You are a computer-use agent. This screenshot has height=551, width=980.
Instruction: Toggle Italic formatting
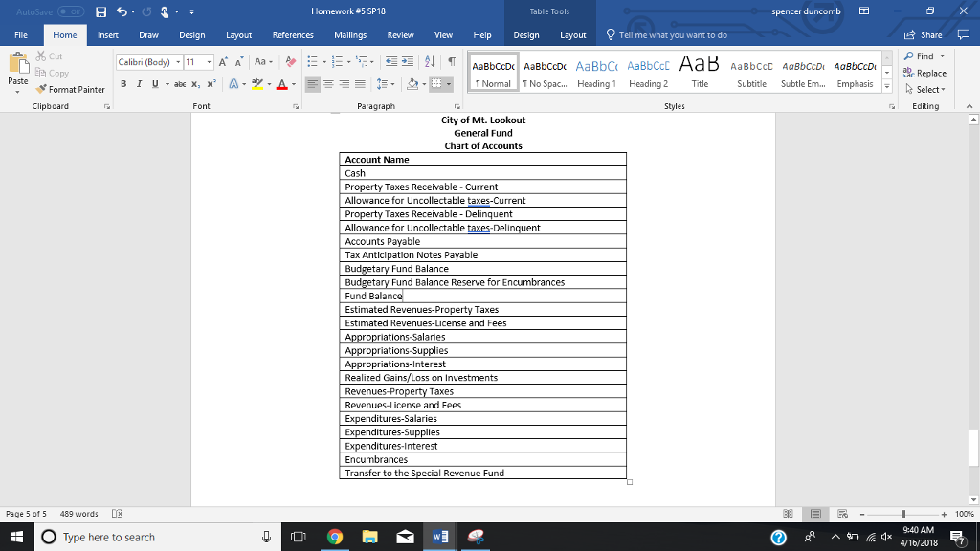tap(140, 83)
